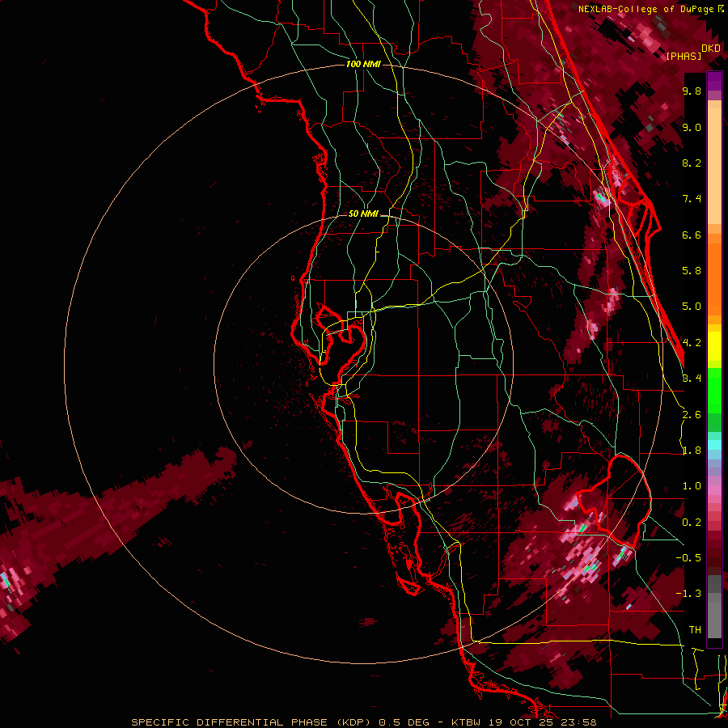Click the -1.3 color scale label
728x728 pixels.
(688, 594)
